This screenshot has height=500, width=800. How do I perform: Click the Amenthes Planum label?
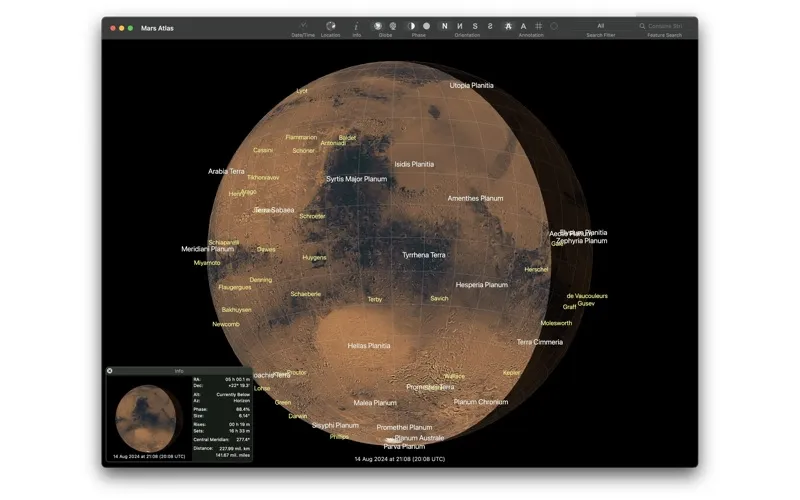pos(475,198)
